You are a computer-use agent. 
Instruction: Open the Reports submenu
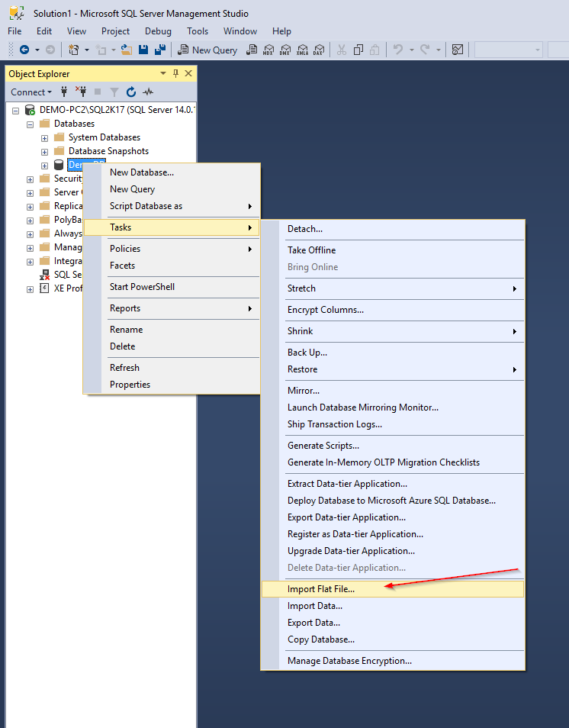coord(172,308)
